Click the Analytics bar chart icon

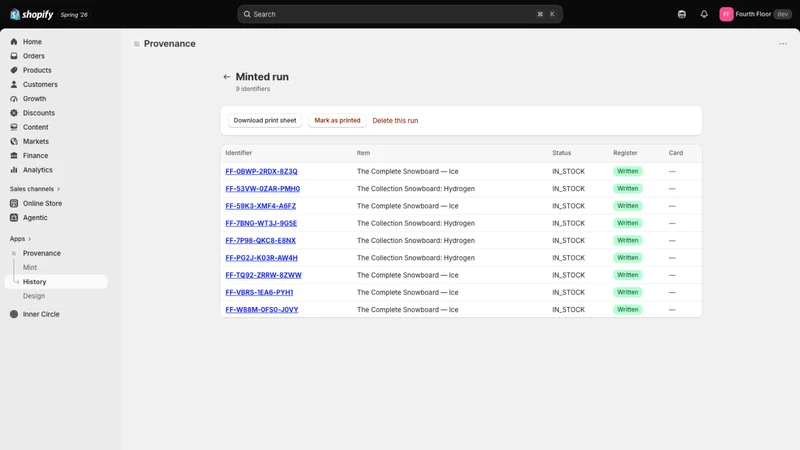click(14, 170)
